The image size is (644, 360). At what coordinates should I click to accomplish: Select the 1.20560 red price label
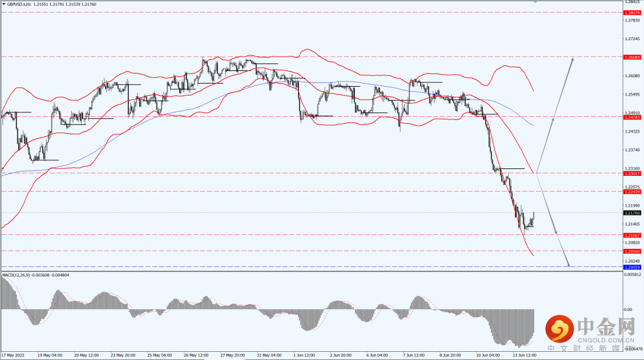(632, 251)
